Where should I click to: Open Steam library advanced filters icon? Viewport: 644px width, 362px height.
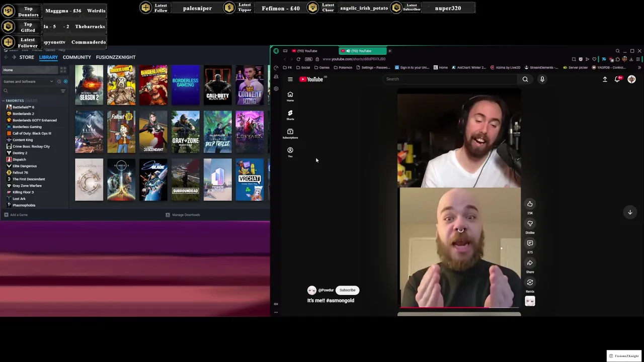pyautogui.click(x=63, y=91)
